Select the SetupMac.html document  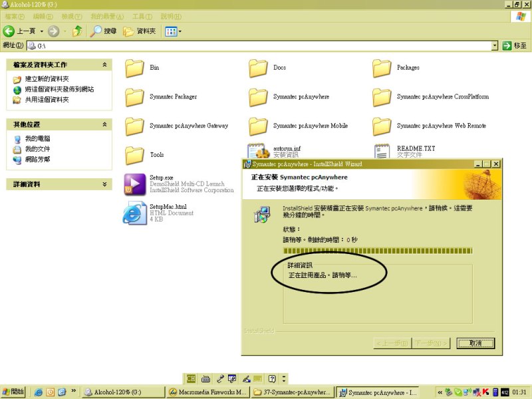[x=158, y=213]
